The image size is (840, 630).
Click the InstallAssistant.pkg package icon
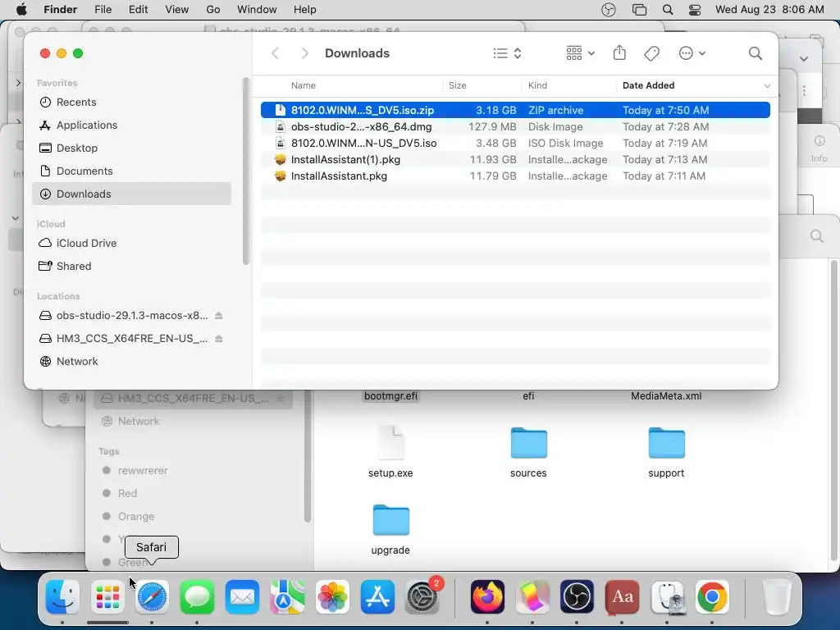click(x=281, y=176)
